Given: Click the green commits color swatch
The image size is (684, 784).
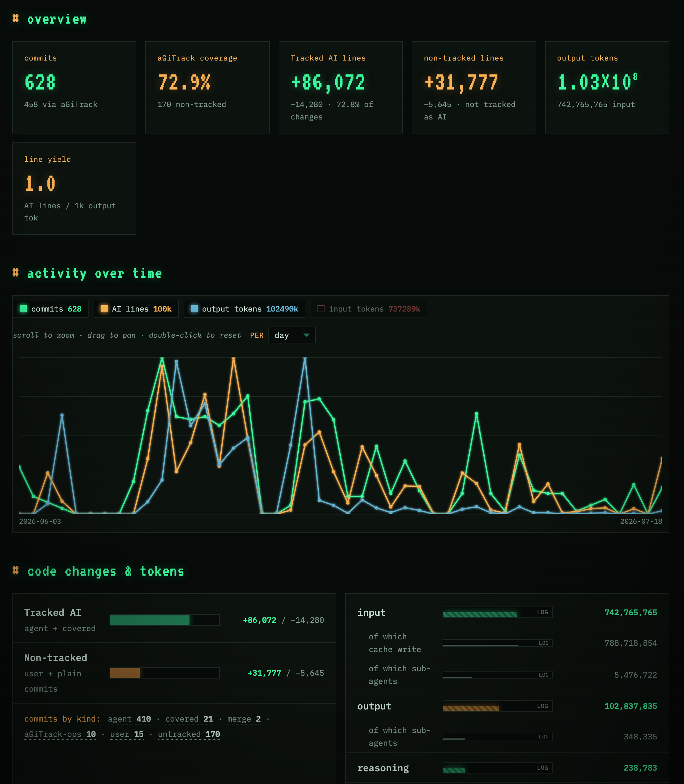Looking at the screenshot, I should pyautogui.click(x=23, y=309).
